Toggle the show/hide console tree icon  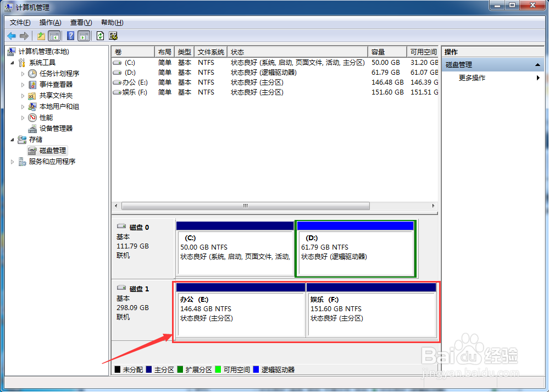54,35
